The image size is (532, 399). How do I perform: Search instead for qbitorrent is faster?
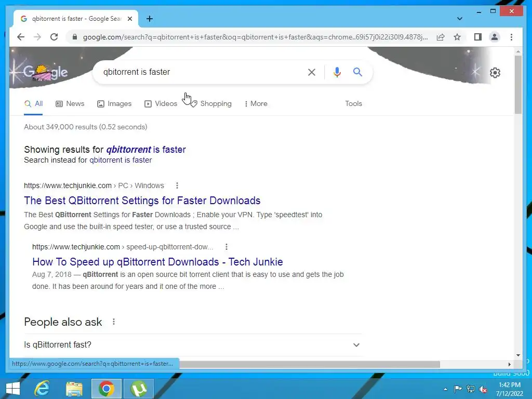[x=121, y=160]
